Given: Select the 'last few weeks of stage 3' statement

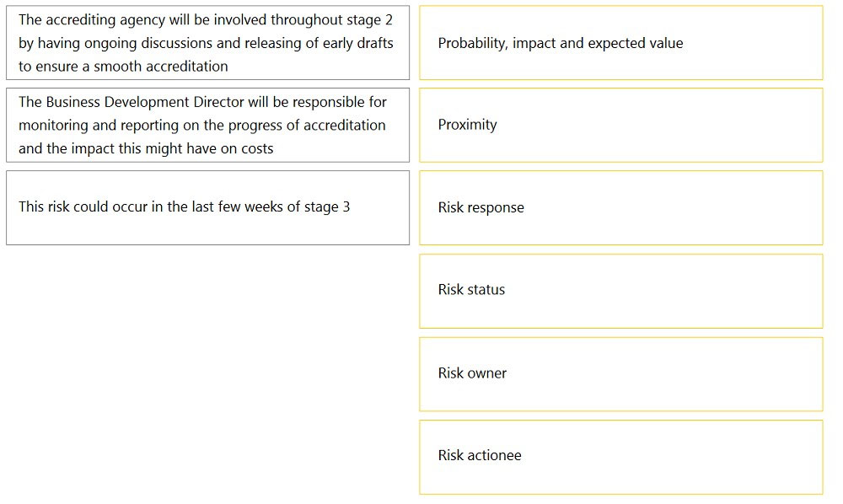Looking at the screenshot, I should [207, 208].
